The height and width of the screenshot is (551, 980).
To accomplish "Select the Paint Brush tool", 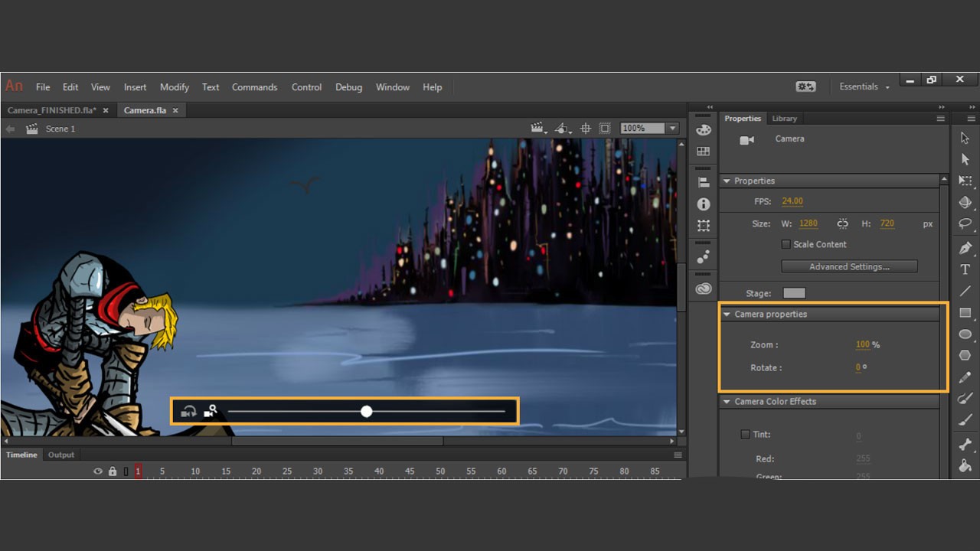I will pos(965,399).
